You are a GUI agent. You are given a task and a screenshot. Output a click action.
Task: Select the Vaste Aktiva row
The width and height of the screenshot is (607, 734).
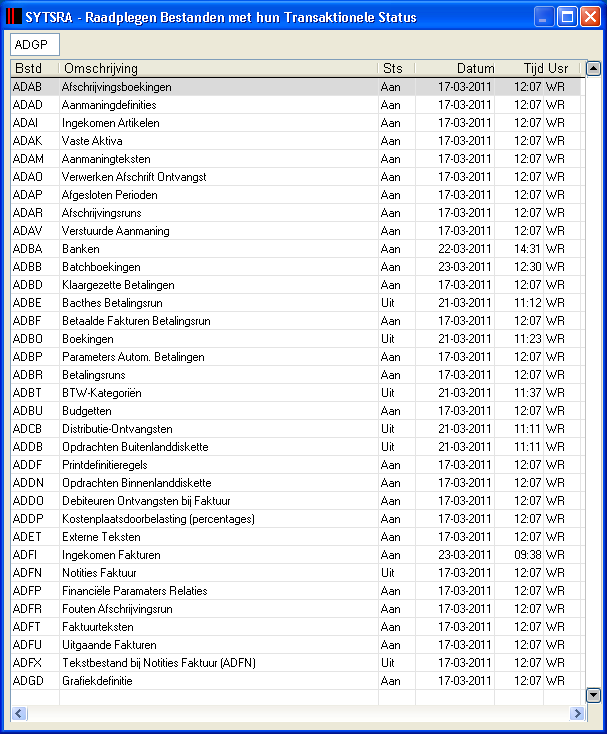[296, 141]
